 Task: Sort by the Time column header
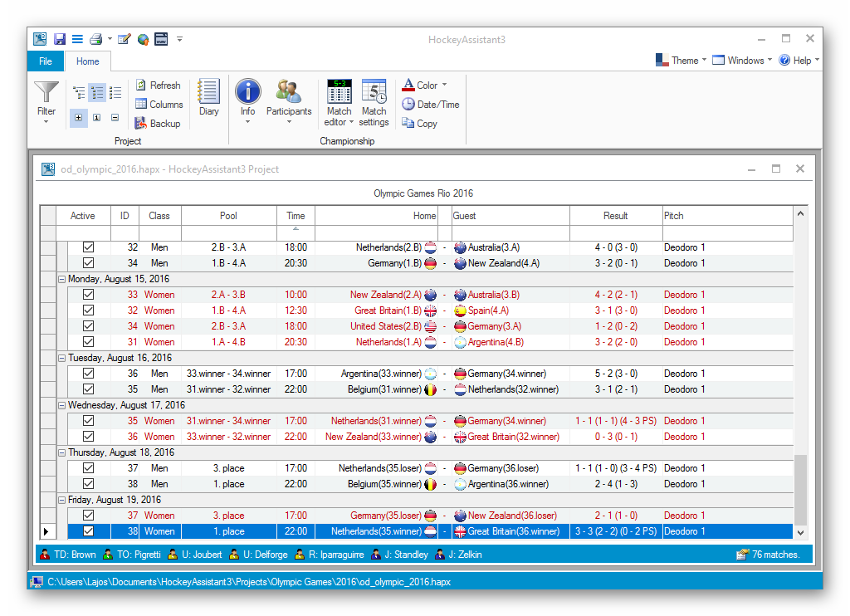(x=296, y=216)
